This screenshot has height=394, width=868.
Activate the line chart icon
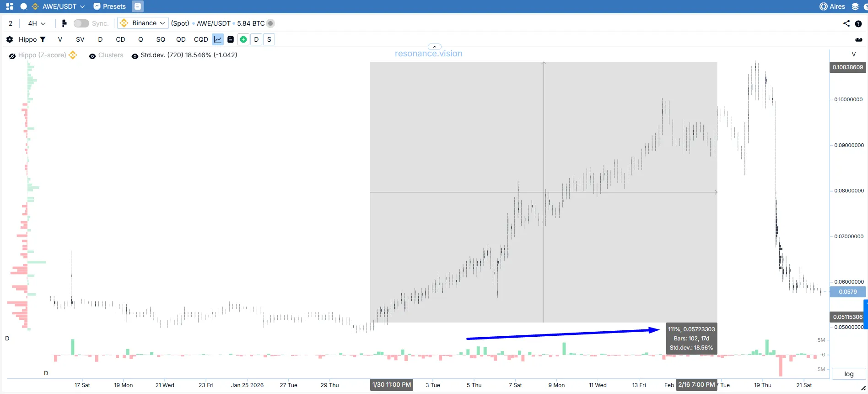(x=218, y=39)
